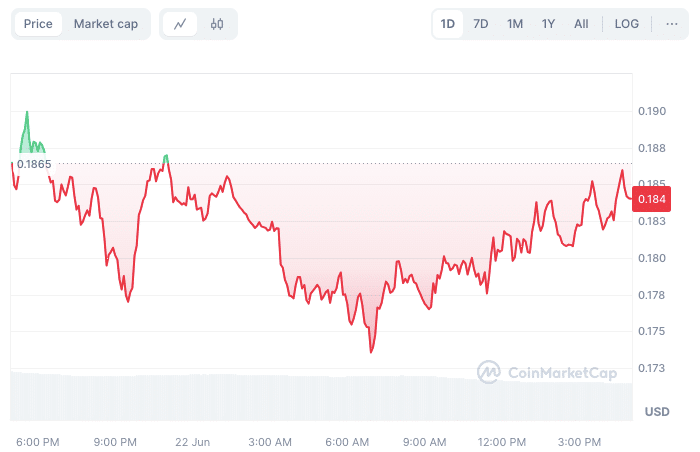The height and width of the screenshot is (452, 700).
Task: Toggle LOG scale on the chart
Action: coord(627,24)
